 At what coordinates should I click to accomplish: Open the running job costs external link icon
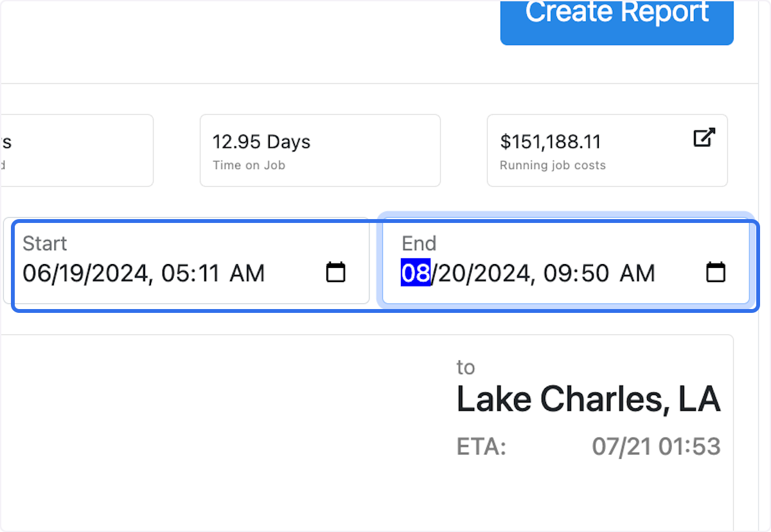[x=704, y=137]
